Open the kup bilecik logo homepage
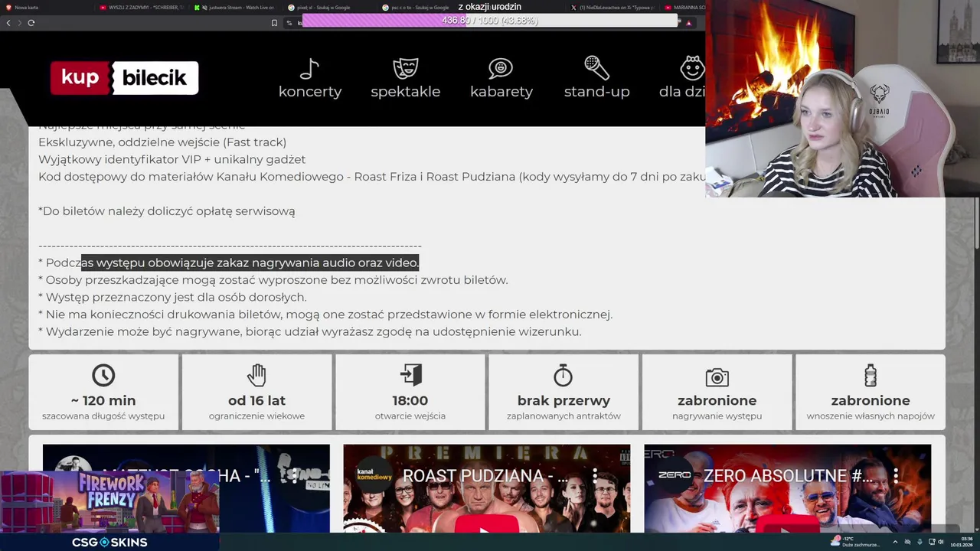980x551 pixels. (124, 78)
